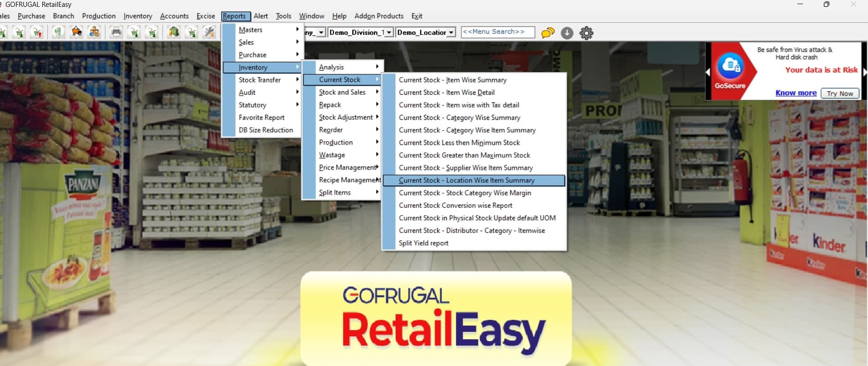The image size is (868, 366).
Task: Open Current Stock in Physical Stock Update default UOM
Action: (474, 218)
